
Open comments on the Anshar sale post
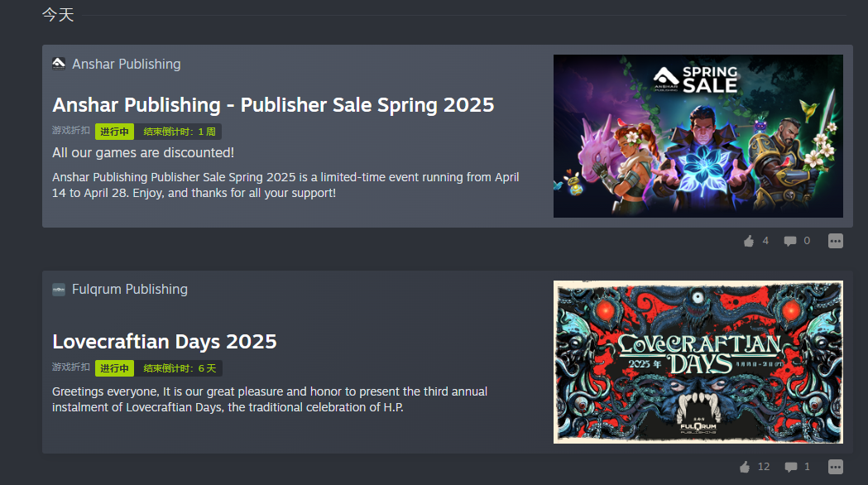tap(790, 241)
